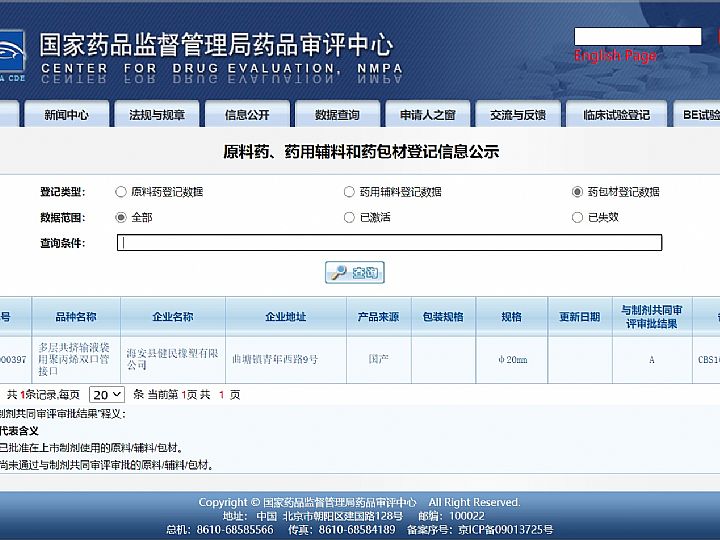This screenshot has height=540, width=720.
Task: Click the CDE logo at top left
Action: click(x=11, y=54)
